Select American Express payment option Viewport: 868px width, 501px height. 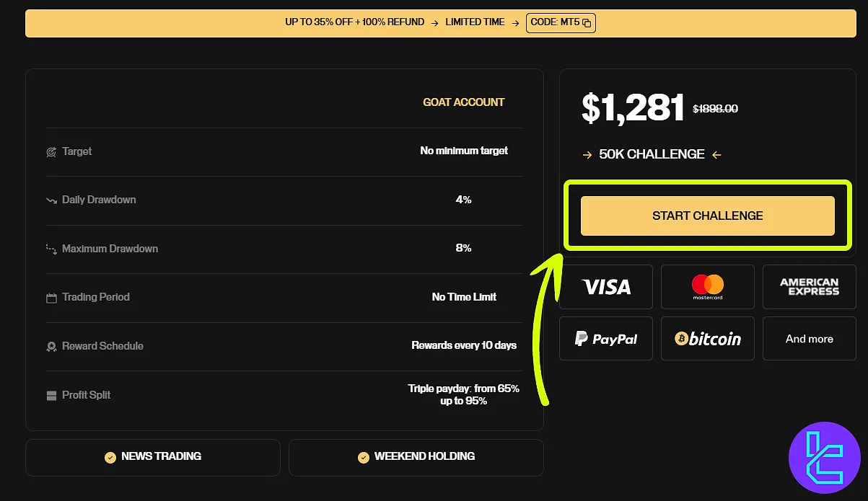point(809,287)
